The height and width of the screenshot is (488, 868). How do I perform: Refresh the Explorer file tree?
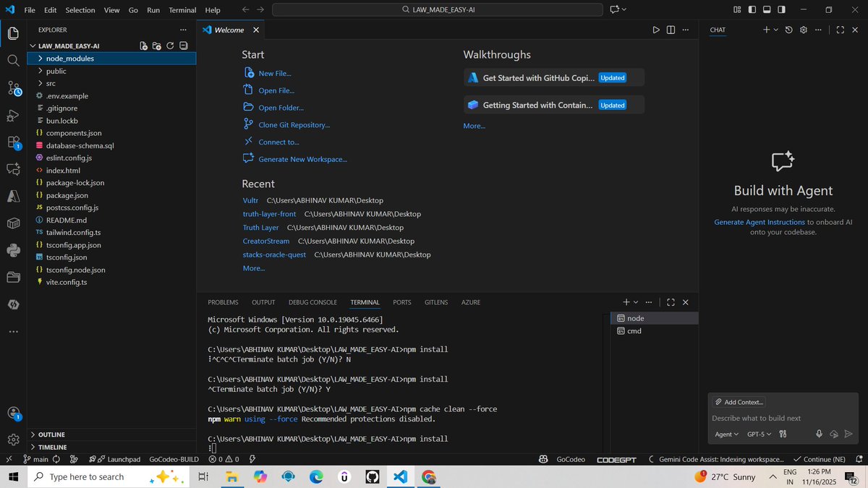coord(170,46)
